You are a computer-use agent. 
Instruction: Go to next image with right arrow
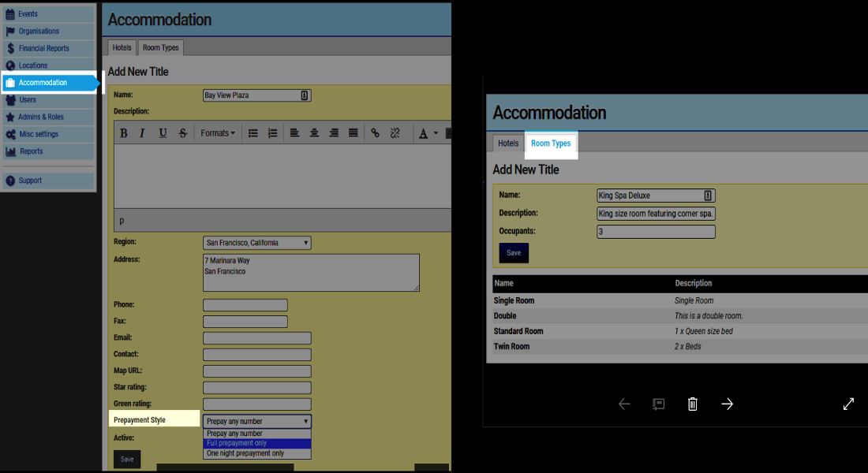pyautogui.click(x=728, y=404)
